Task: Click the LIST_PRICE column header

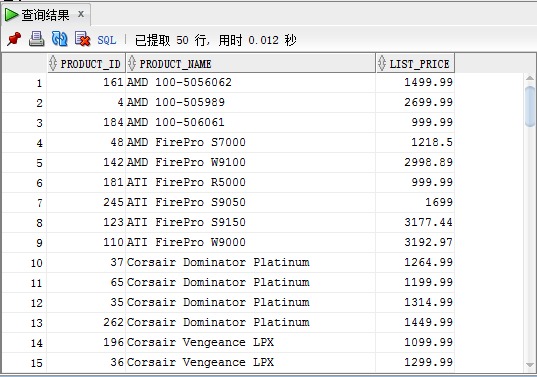Action: [415, 63]
